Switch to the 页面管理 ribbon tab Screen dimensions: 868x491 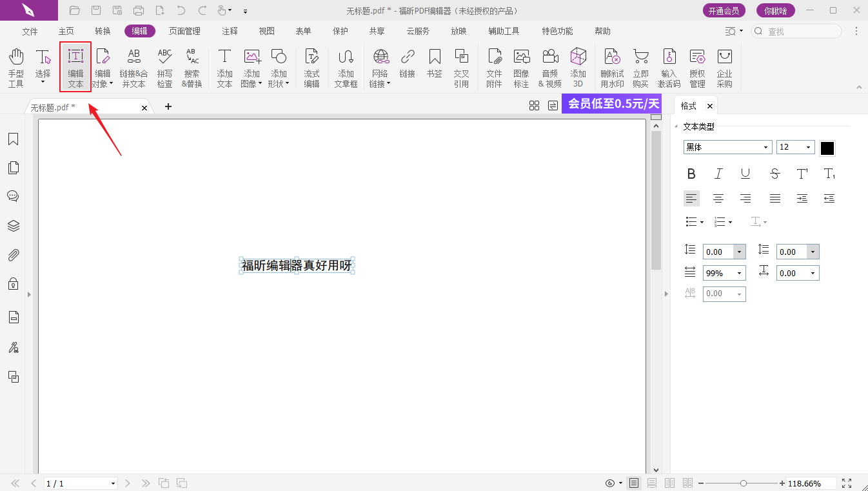(x=184, y=31)
